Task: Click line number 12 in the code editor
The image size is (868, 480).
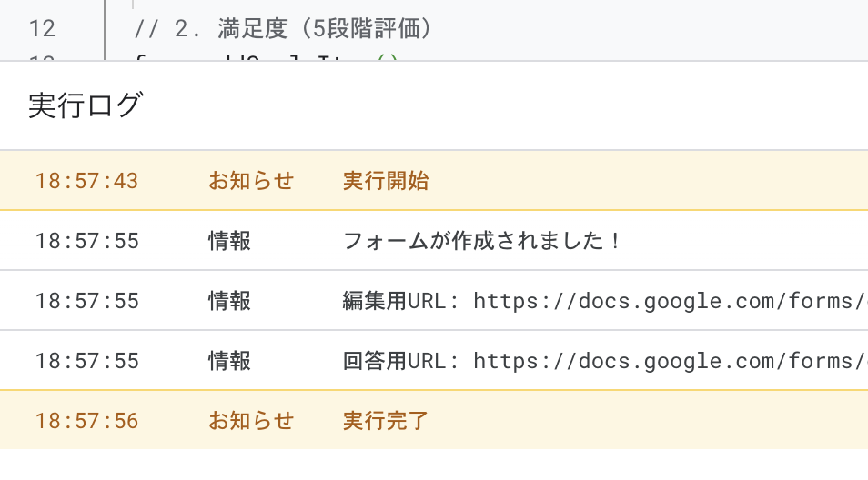Action: coord(42,29)
